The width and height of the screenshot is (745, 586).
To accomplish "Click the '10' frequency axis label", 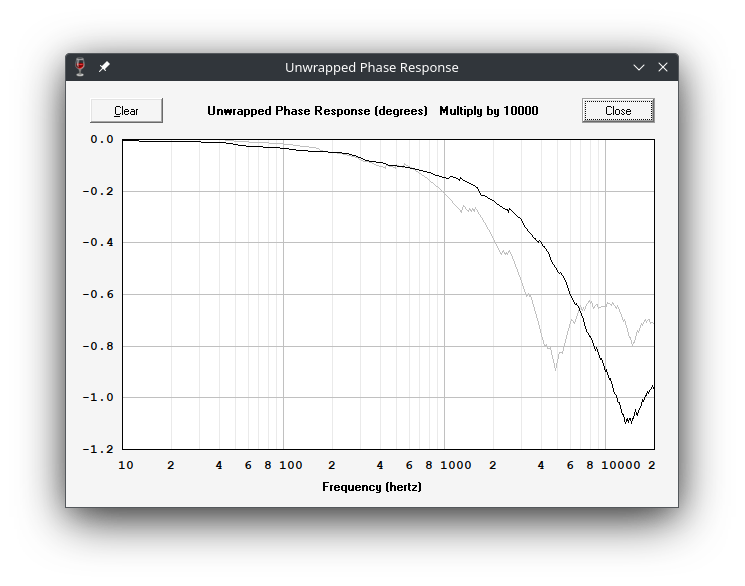I will (x=126, y=465).
